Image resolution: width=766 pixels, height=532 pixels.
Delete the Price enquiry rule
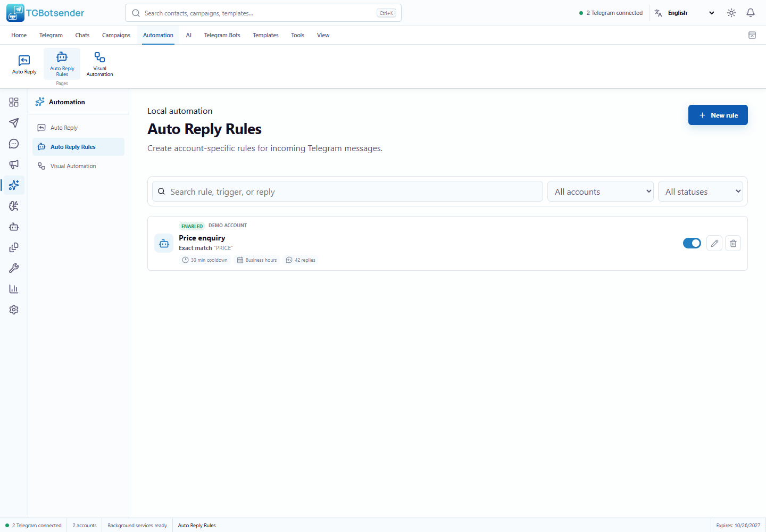(x=733, y=243)
